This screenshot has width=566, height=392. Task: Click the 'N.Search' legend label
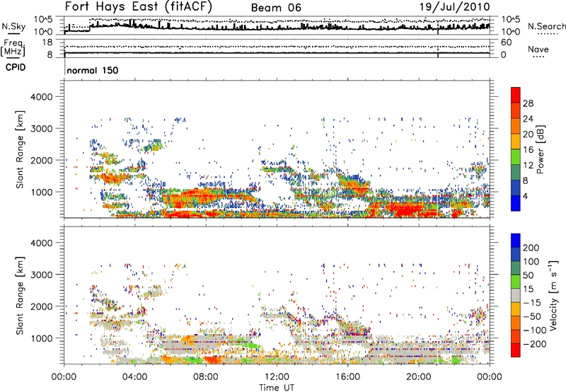tap(546, 26)
